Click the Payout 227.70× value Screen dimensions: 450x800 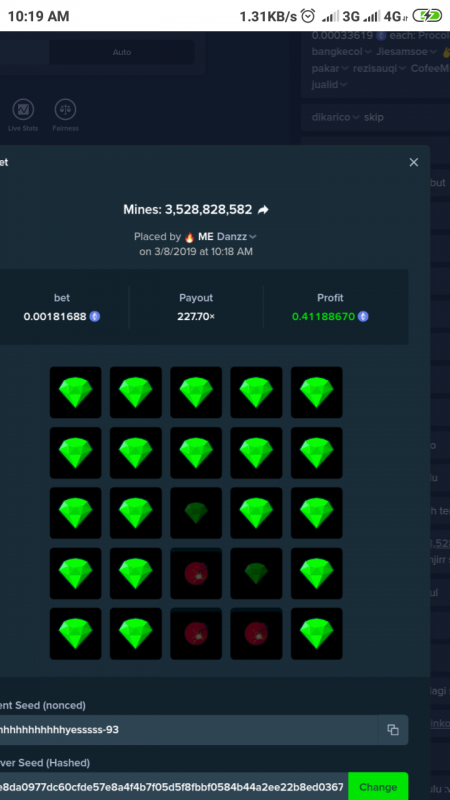coord(196,317)
